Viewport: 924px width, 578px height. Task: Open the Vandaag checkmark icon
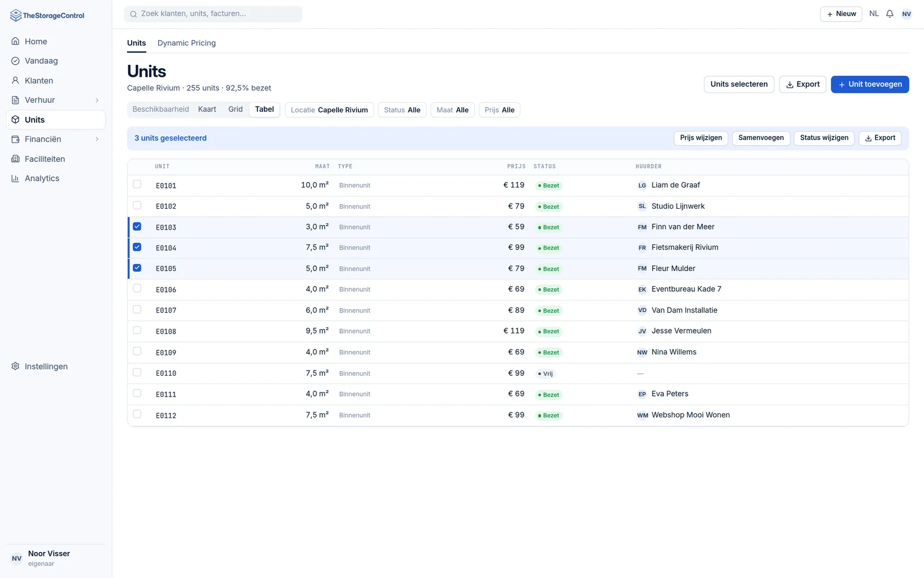point(16,61)
